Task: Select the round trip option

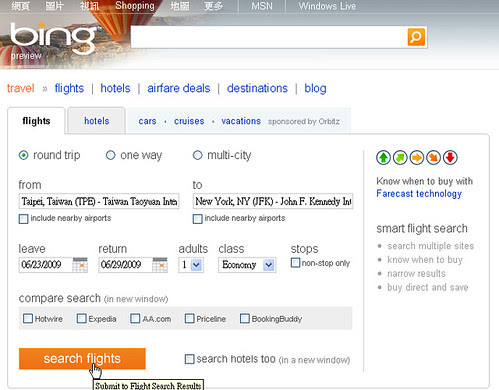Action: (24, 155)
